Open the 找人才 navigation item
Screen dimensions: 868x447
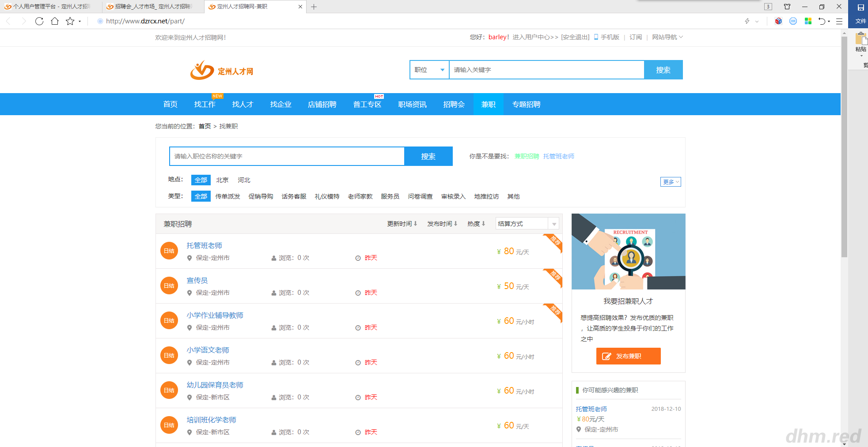pos(243,105)
